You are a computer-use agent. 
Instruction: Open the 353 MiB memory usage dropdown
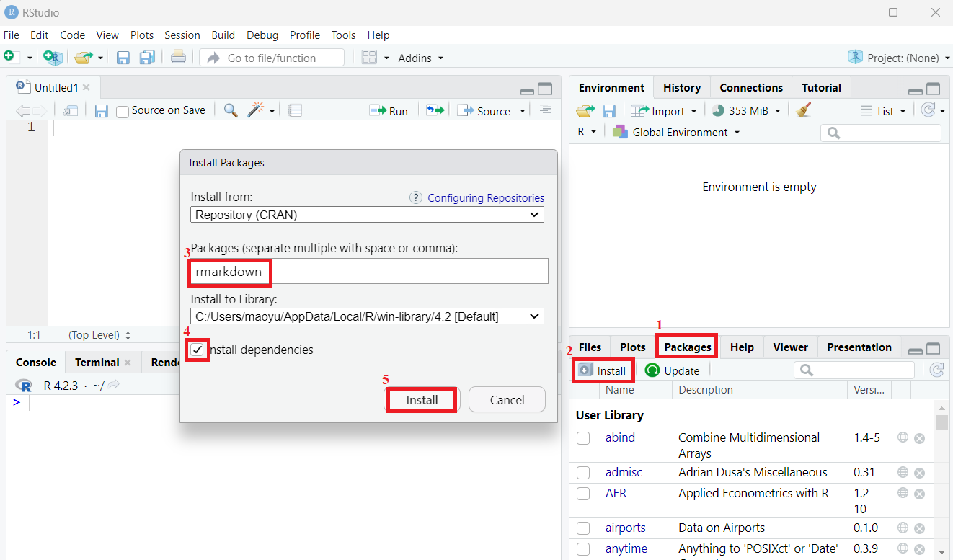click(x=745, y=111)
